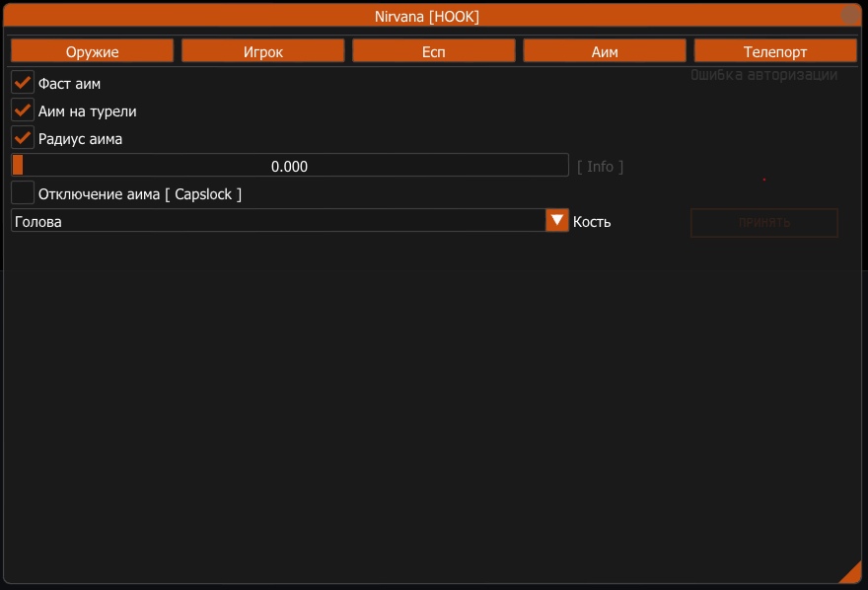Switch to the Игрок tab
Image resolution: width=868 pixels, height=590 pixels.
[x=263, y=51]
